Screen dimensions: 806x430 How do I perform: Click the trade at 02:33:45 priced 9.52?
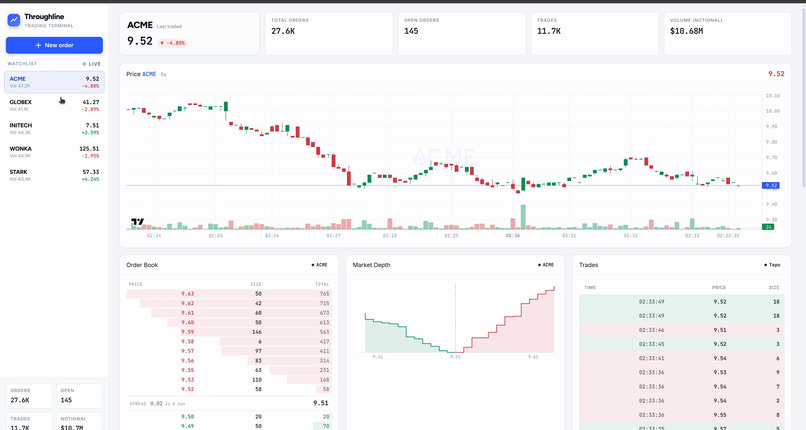(x=682, y=344)
